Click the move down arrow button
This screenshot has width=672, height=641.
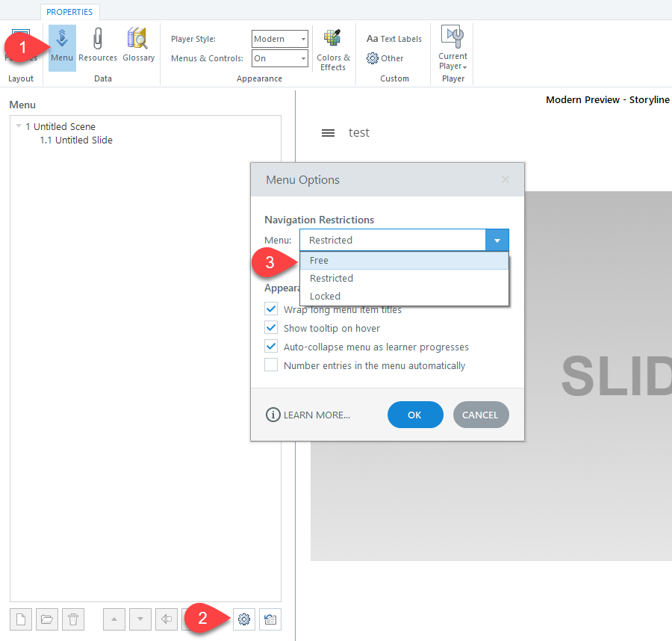140,619
